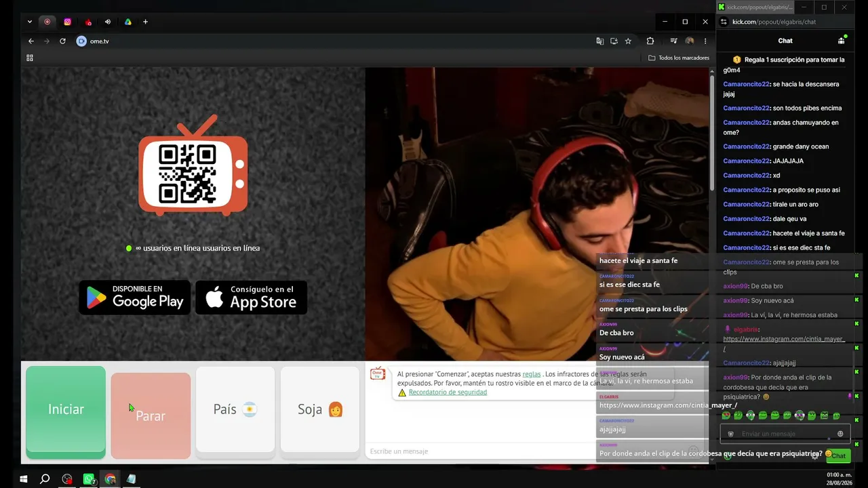
Task: Open a new browser tab
Action: click(x=145, y=22)
